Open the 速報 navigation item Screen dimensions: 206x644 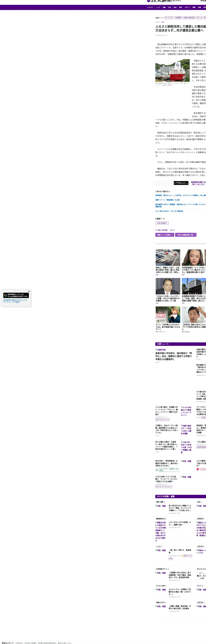tap(164, 8)
